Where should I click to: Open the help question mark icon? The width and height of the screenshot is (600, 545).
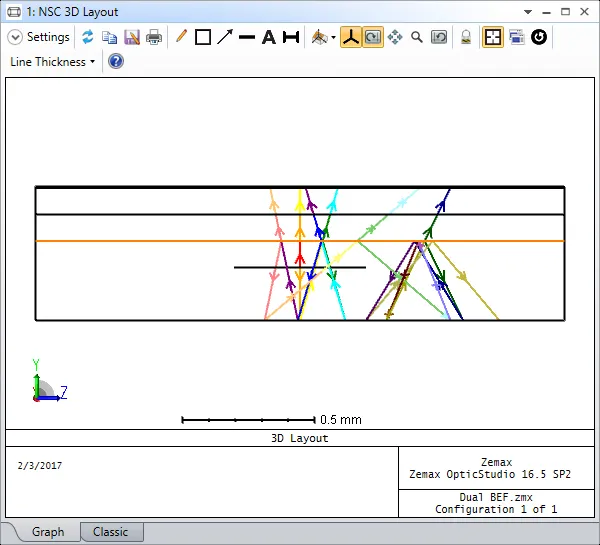pyautogui.click(x=115, y=62)
